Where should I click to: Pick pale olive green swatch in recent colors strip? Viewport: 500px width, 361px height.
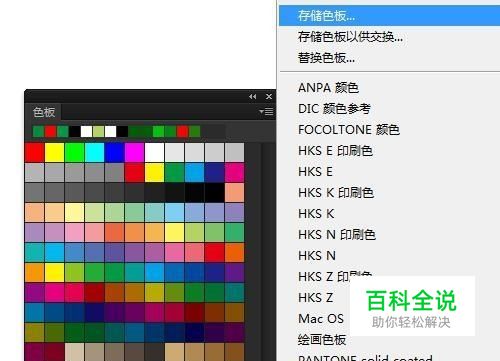98,131
